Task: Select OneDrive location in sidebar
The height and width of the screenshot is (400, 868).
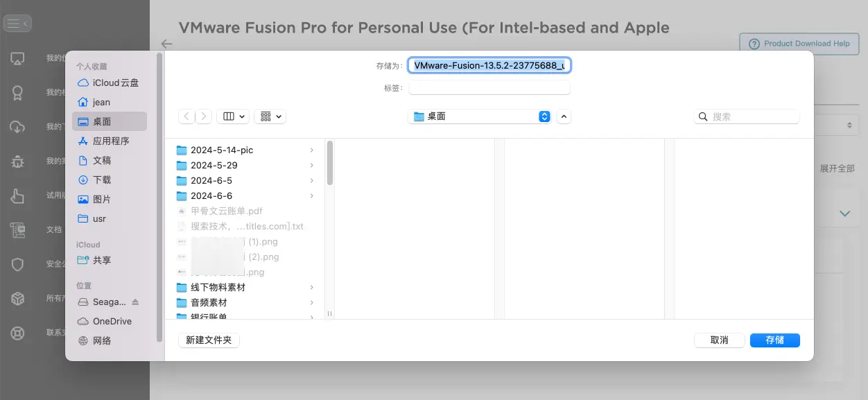Action: pyautogui.click(x=111, y=321)
